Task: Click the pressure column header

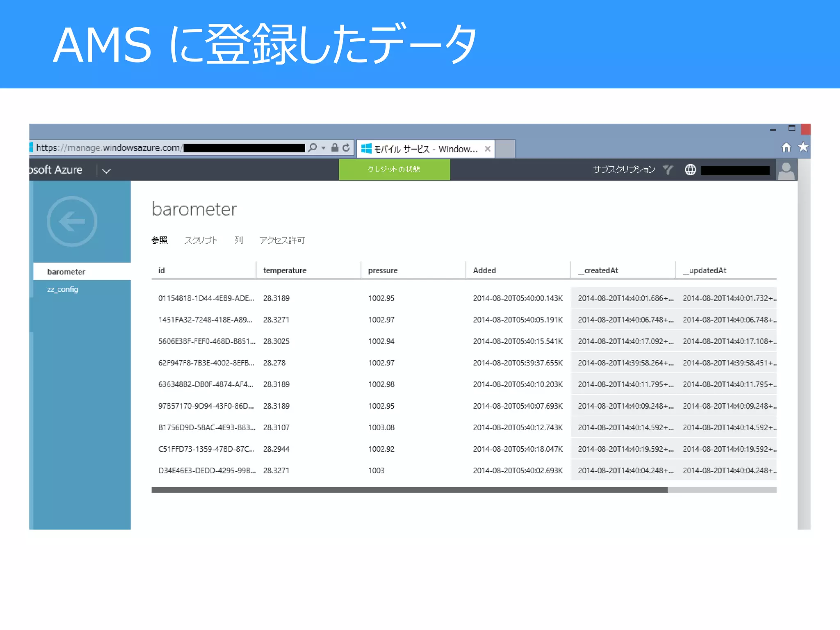Action: [413, 270]
